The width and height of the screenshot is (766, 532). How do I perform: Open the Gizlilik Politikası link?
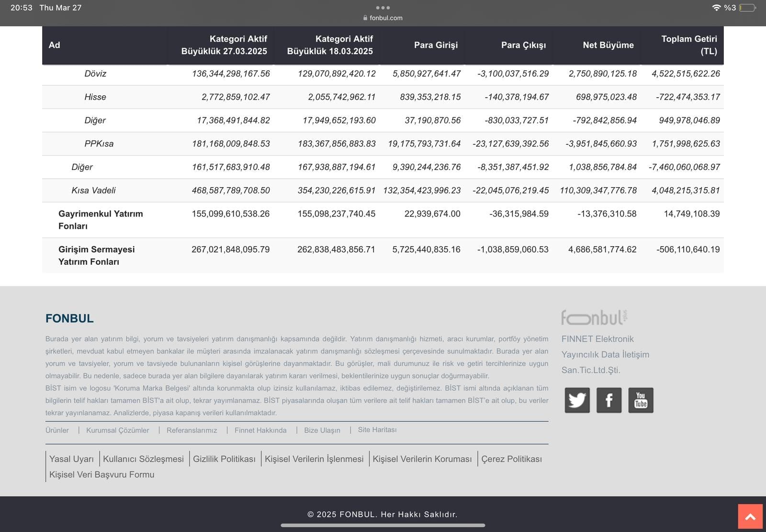coord(224,459)
